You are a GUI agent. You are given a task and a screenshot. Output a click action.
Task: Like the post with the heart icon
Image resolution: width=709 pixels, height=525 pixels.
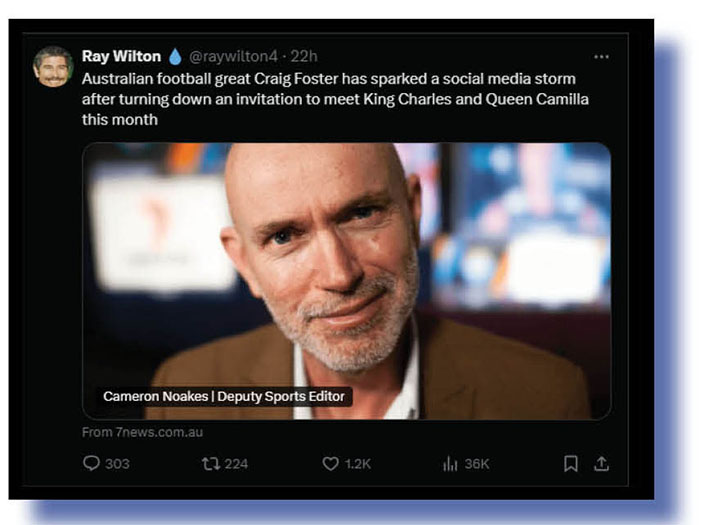(330, 464)
